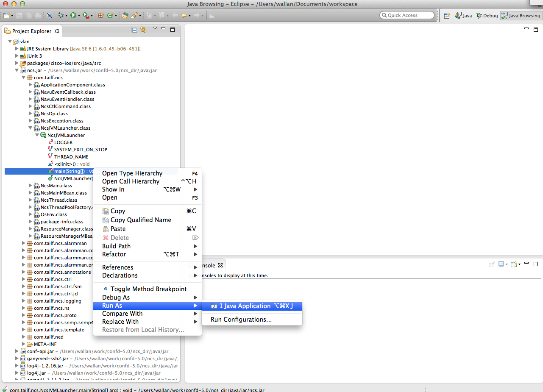Image resolution: width=543 pixels, height=392 pixels.
Task: Toggle Link with Editor in Project Explorer
Action: tap(143, 30)
